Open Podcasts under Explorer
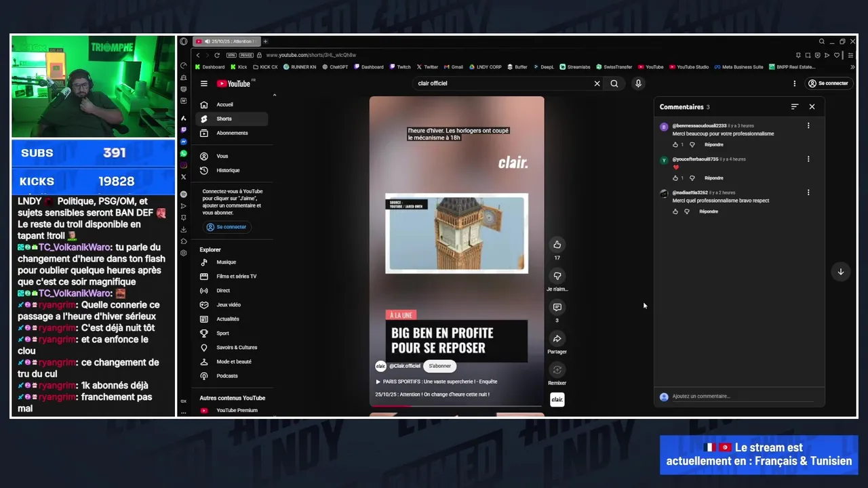Screen dimensions: 868x488 click(x=231, y=376)
